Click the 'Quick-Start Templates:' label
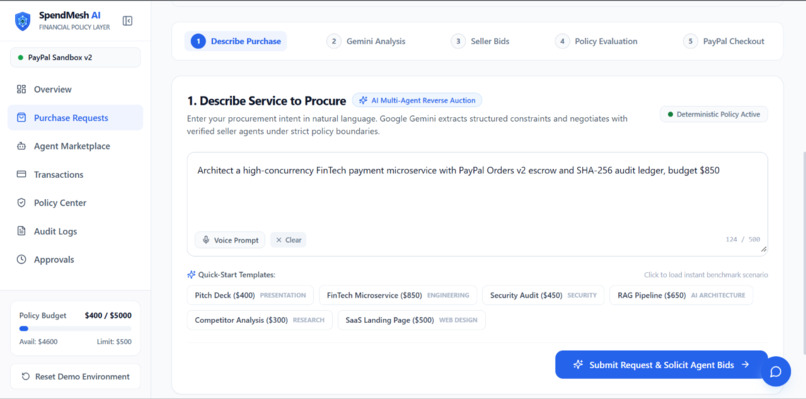 click(x=236, y=275)
